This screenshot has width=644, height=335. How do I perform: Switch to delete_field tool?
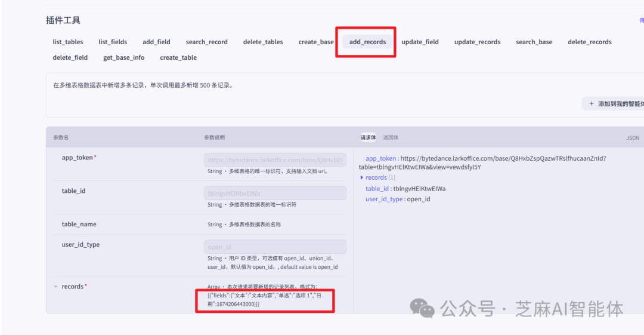[x=70, y=57]
